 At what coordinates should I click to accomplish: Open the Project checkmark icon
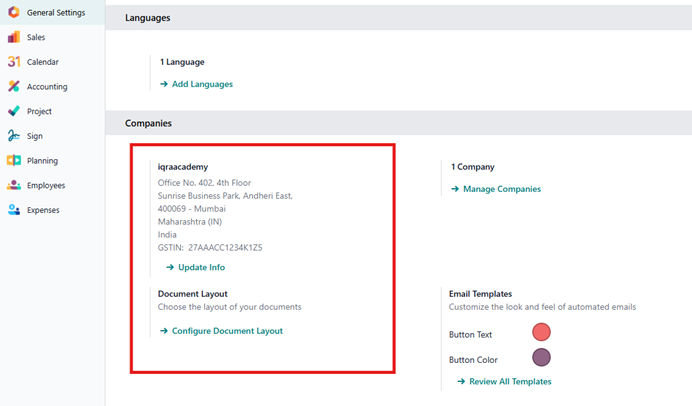pyautogui.click(x=13, y=111)
